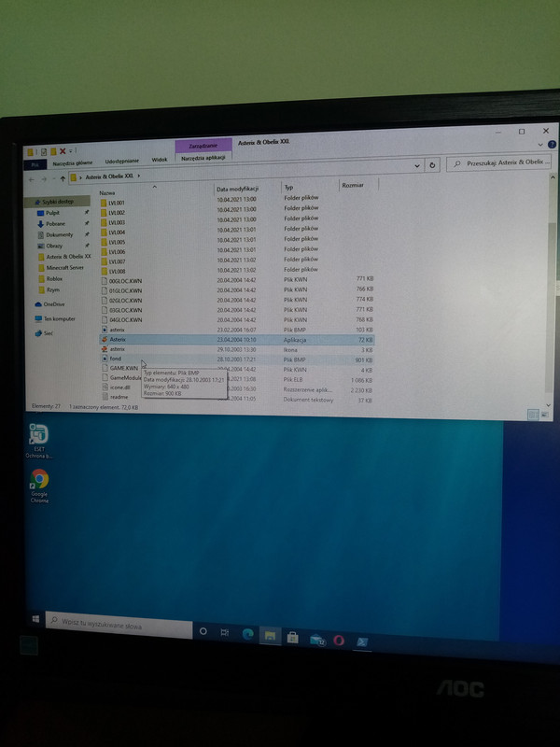Image resolution: width=560 pixels, height=747 pixels.
Task: Click the Przeszukaj search box
Action: tap(498, 162)
